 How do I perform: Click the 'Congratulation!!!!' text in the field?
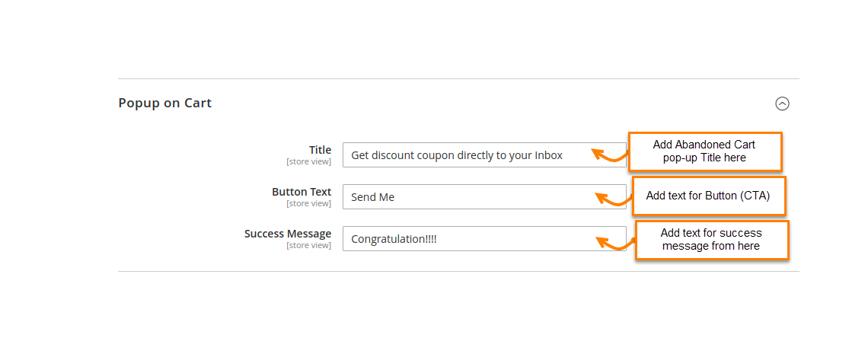click(394, 239)
